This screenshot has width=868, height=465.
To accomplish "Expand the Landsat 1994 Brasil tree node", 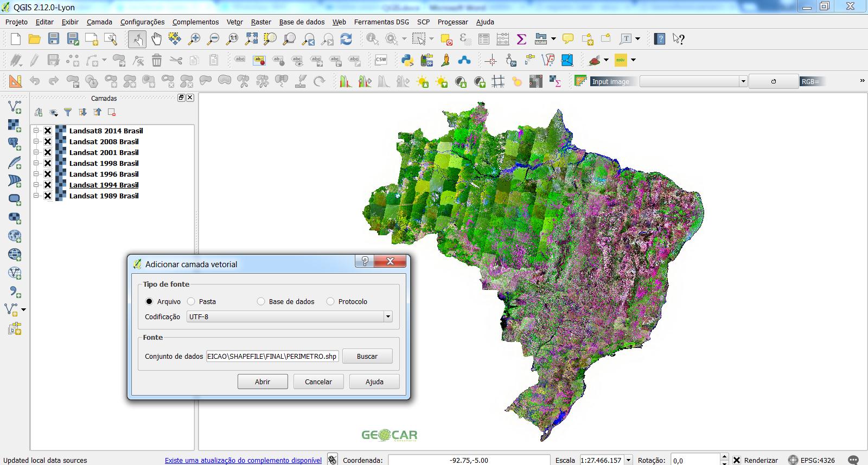I will click(x=36, y=185).
